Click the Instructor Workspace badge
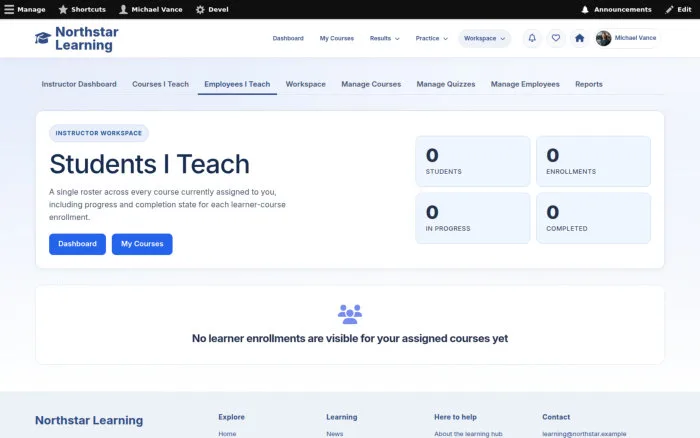 pyautogui.click(x=99, y=133)
